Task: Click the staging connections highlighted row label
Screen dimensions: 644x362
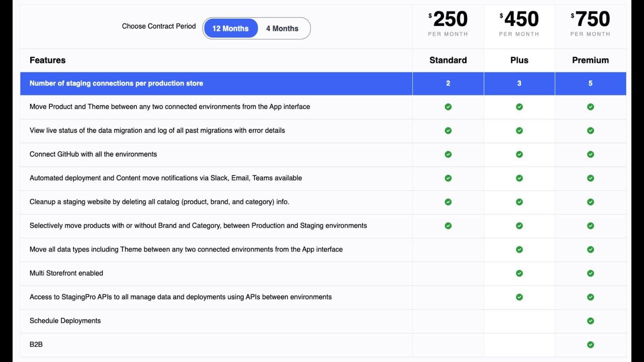Action: point(116,84)
